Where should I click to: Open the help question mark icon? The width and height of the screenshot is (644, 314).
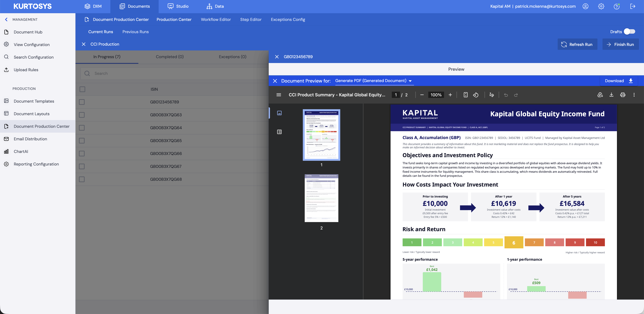(x=617, y=6)
